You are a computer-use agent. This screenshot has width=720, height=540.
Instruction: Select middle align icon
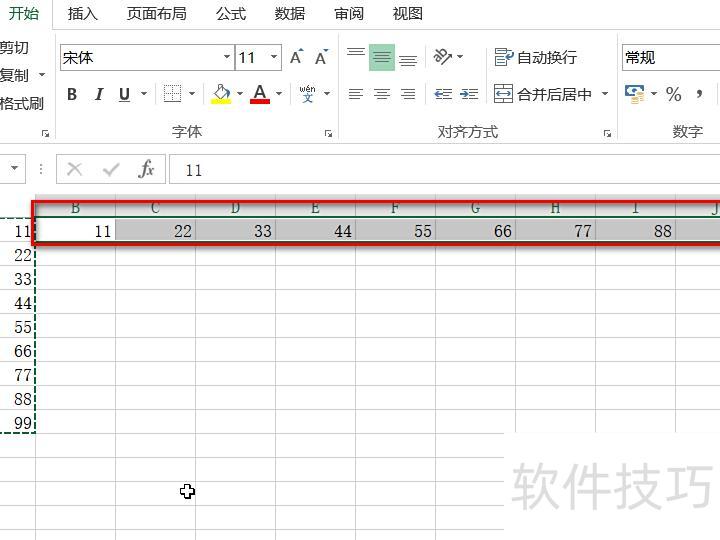(382, 57)
